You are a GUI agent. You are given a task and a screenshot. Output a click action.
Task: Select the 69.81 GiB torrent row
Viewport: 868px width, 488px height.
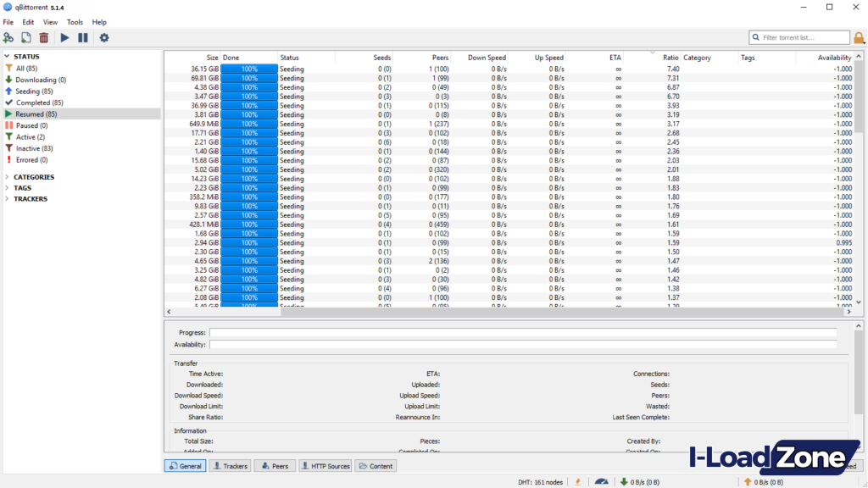click(509, 78)
